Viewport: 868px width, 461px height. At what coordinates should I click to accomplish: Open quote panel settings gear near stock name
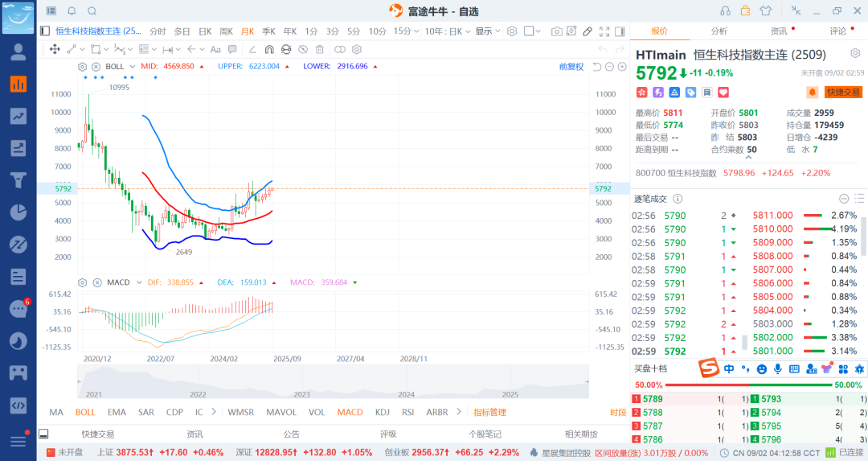coord(855,53)
